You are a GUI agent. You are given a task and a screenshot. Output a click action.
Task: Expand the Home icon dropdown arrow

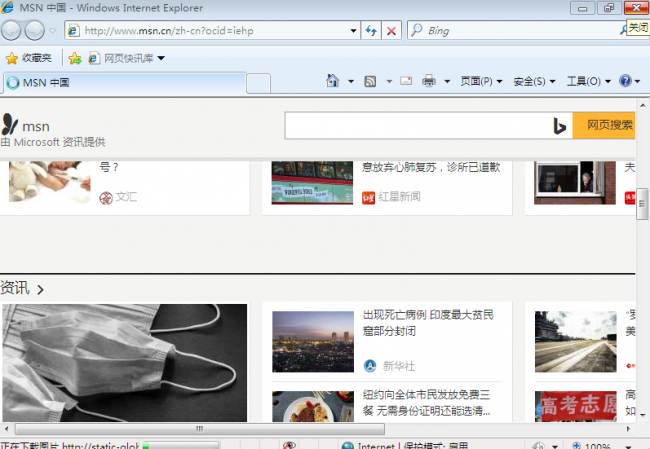click(351, 81)
